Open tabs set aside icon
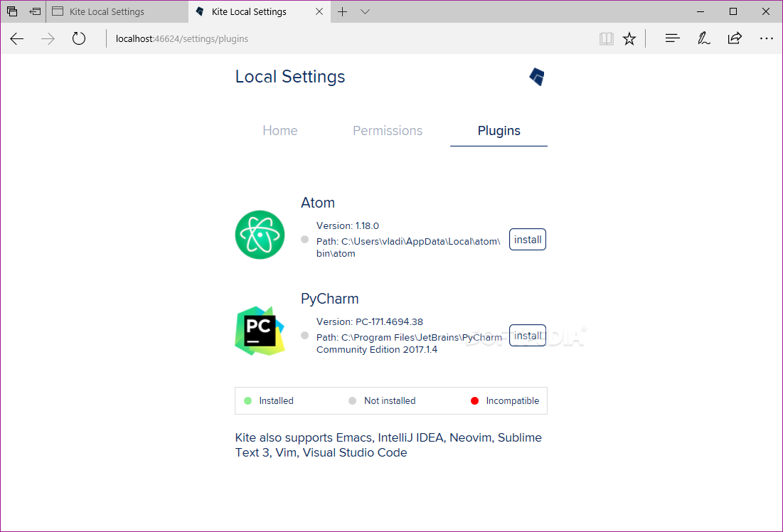The height and width of the screenshot is (532, 783). pos(12,11)
